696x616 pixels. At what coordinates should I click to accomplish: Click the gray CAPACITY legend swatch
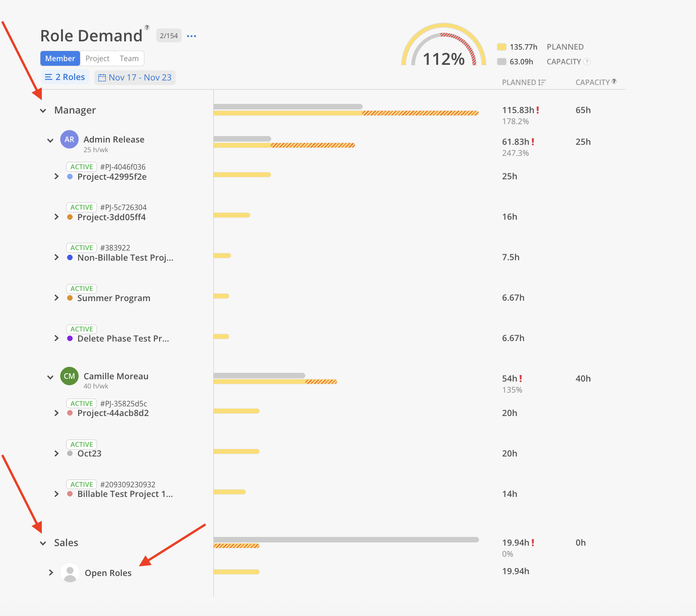click(502, 62)
